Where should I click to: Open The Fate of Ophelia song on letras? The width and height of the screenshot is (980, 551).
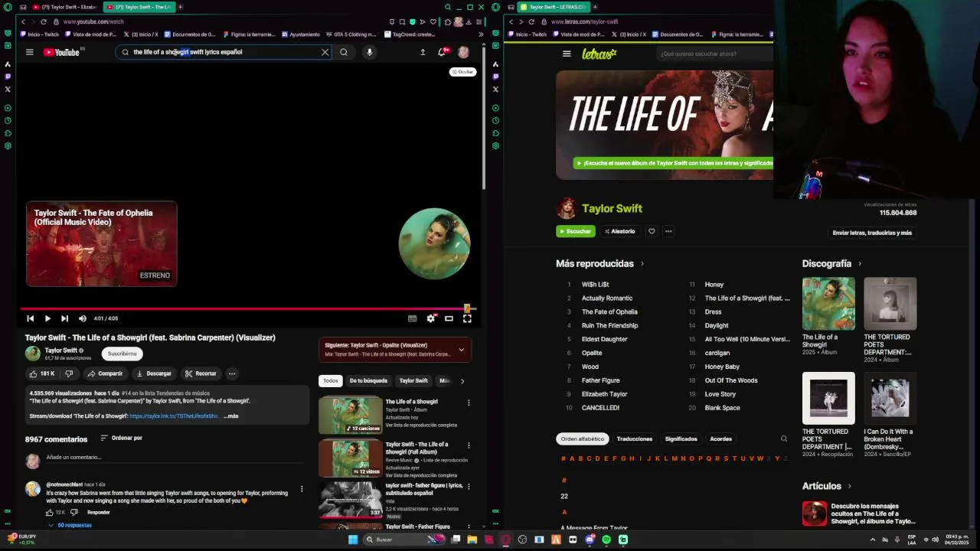609,311
